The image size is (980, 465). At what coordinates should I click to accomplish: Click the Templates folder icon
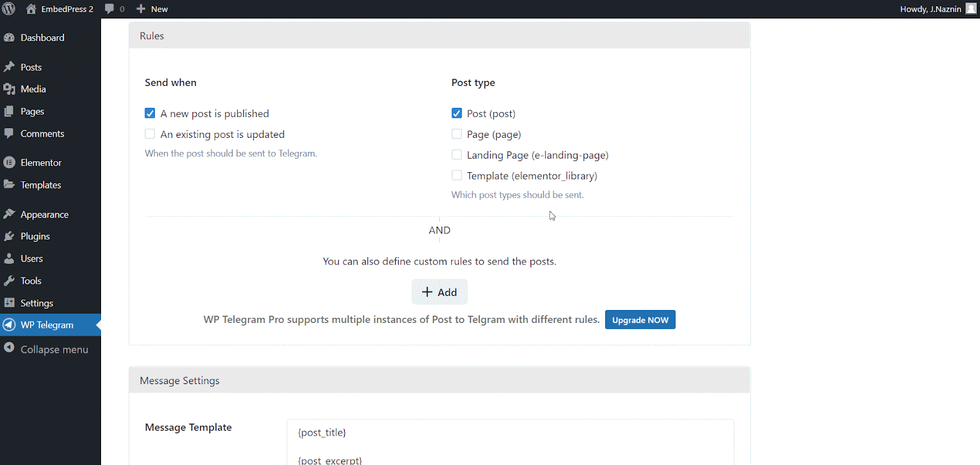point(9,184)
